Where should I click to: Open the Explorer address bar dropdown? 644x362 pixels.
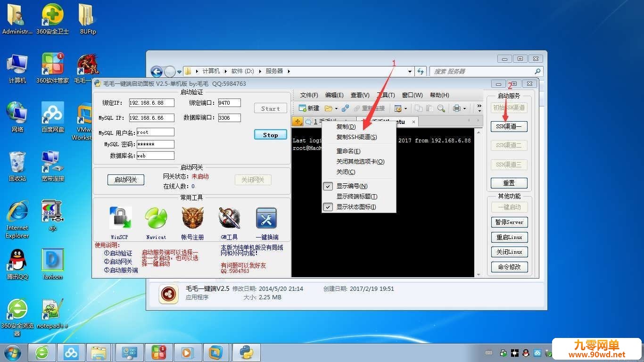(x=410, y=71)
